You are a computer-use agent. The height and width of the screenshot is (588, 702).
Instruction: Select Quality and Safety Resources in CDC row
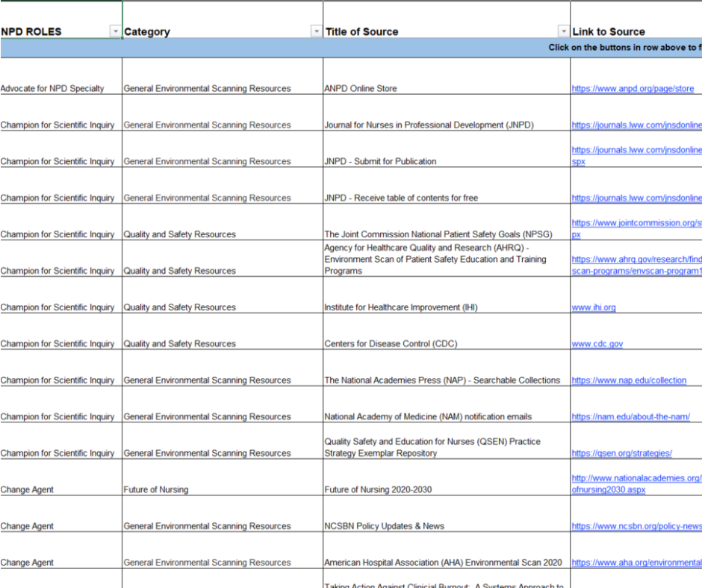223,331
